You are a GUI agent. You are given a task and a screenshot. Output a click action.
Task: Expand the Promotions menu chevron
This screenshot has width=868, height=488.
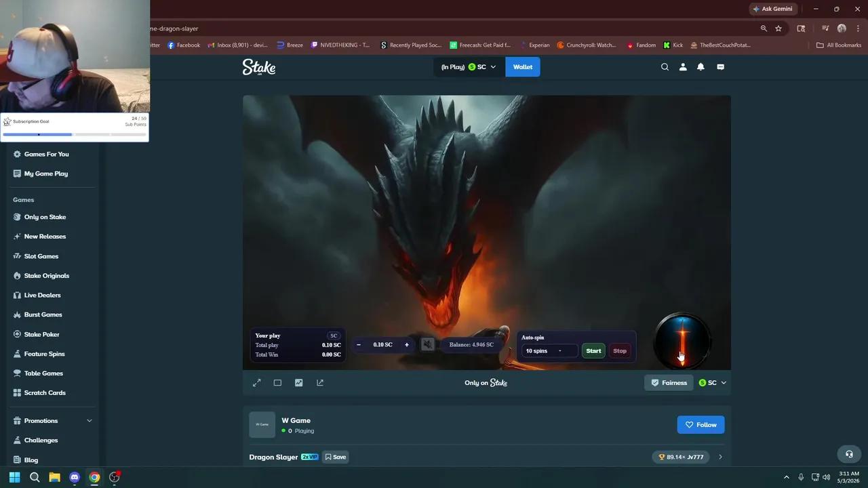pos(89,421)
